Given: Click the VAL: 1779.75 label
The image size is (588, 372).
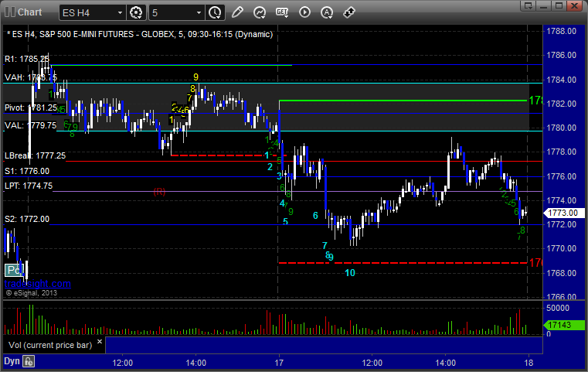Looking at the screenshot, I should pos(30,125).
